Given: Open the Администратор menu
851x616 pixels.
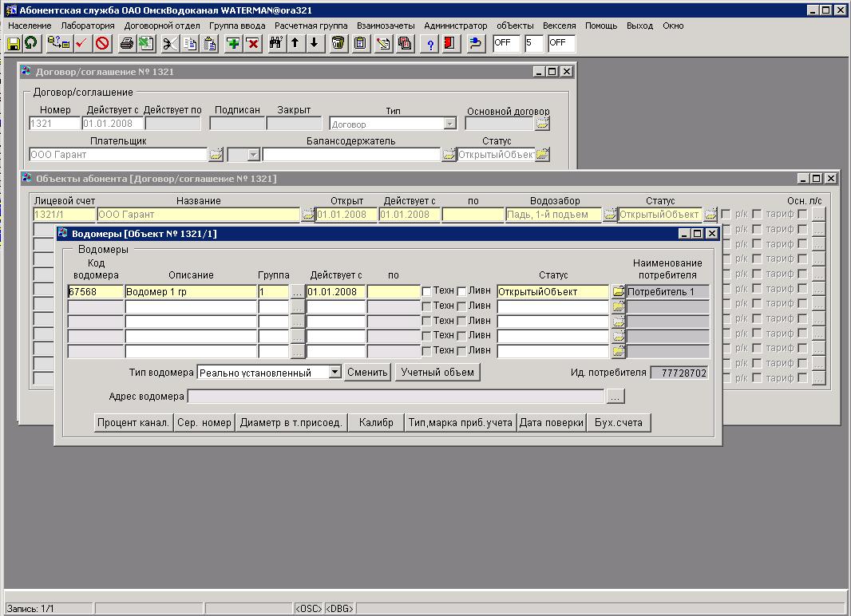Looking at the screenshot, I should [x=455, y=26].
